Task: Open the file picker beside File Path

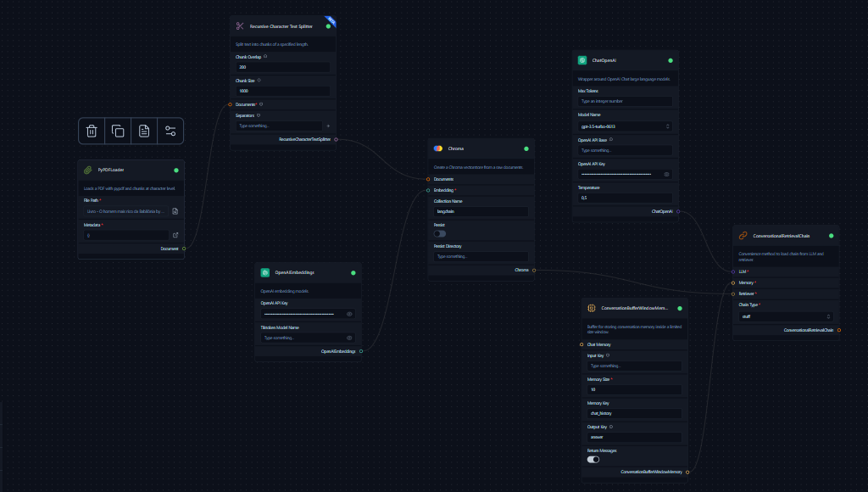Action: [175, 210]
